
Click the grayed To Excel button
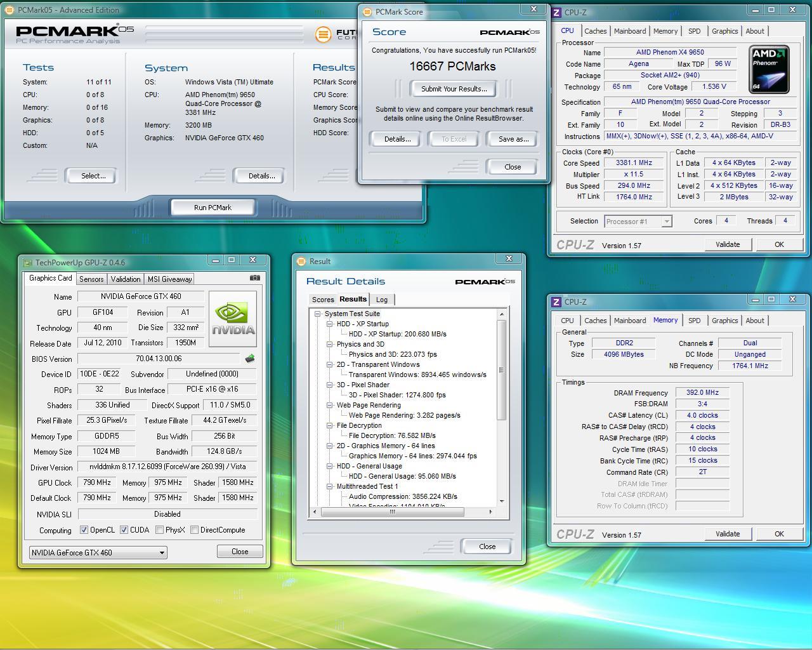(454, 139)
